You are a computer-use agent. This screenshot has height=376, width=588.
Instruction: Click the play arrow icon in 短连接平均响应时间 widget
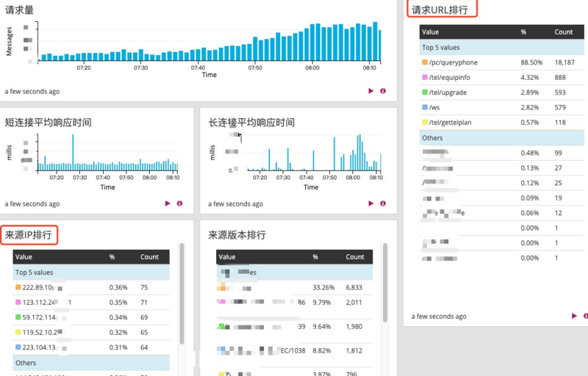(168, 203)
